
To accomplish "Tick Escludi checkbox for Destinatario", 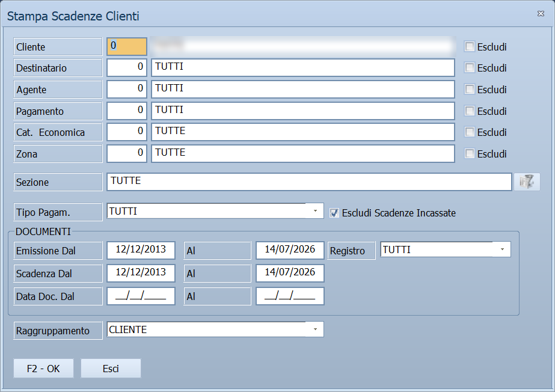I will tap(470, 67).
